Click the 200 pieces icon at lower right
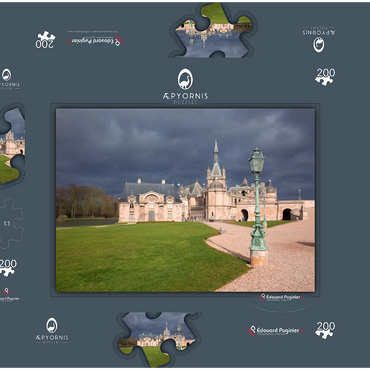370x370 pixels. pyautogui.click(x=325, y=330)
